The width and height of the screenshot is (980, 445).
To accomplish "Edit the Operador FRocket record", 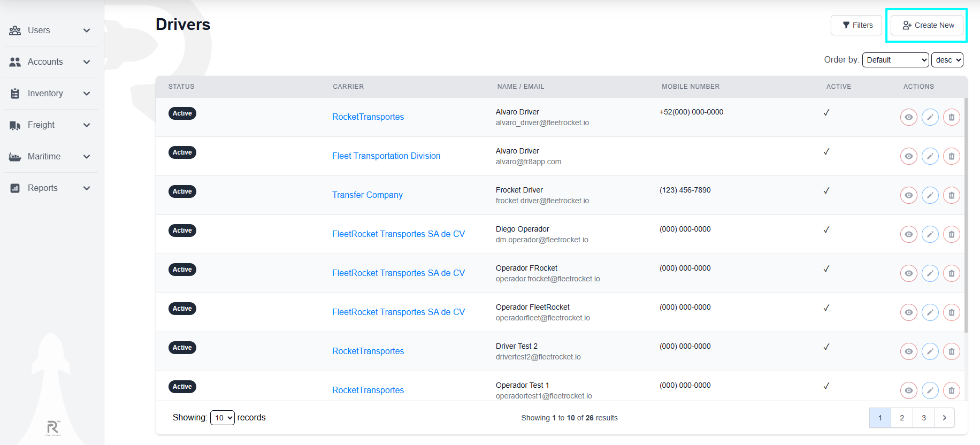I will point(930,273).
